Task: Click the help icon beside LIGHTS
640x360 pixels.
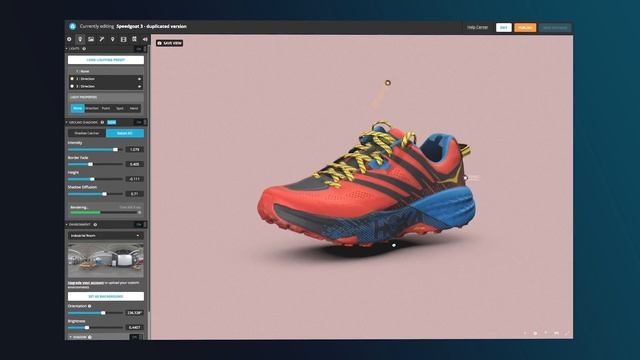Action: click(x=84, y=49)
